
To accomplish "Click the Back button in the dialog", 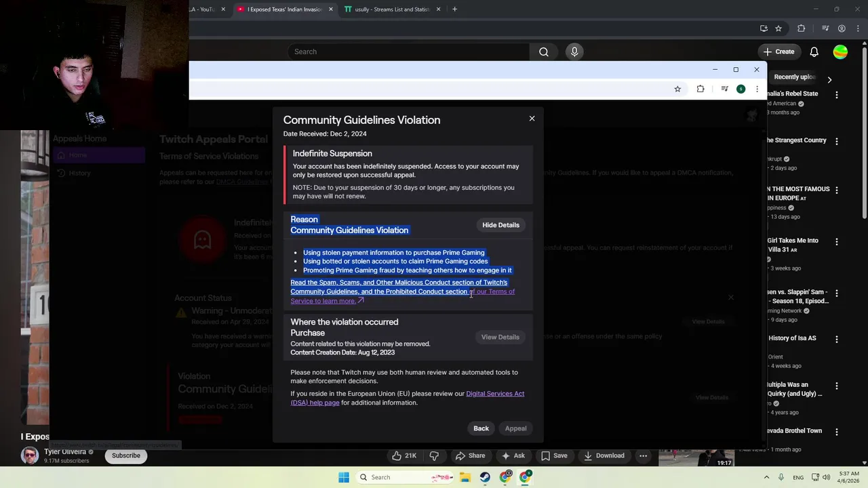I will (x=481, y=428).
